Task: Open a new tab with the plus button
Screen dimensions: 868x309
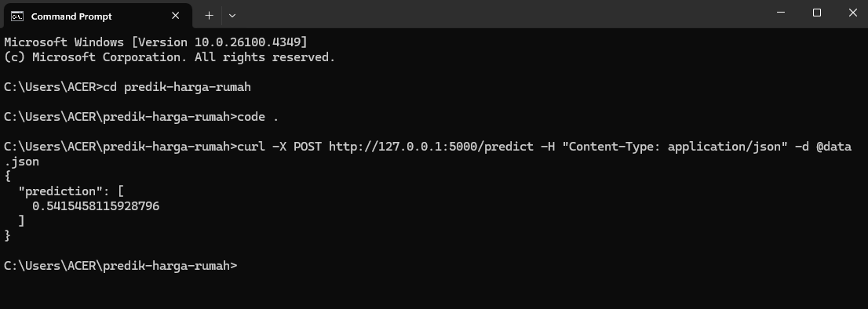Action: coord(209,16)
